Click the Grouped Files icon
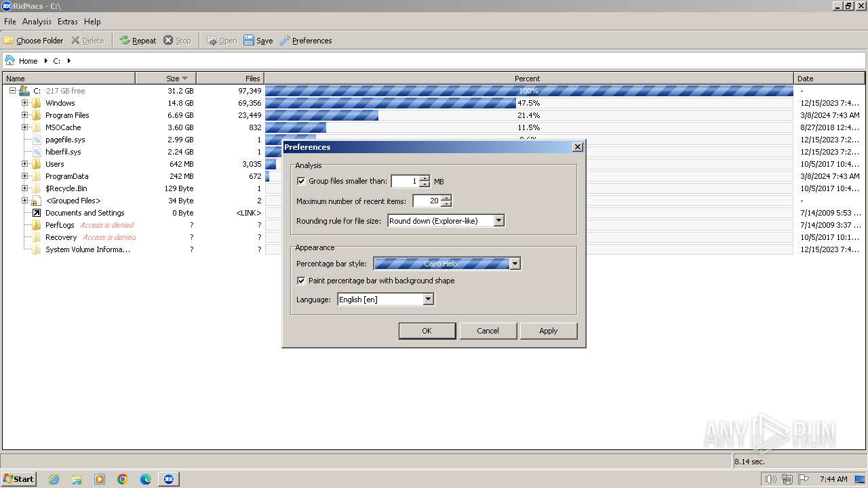This screenshot has width=868, height=488. (x=37, y=201)
